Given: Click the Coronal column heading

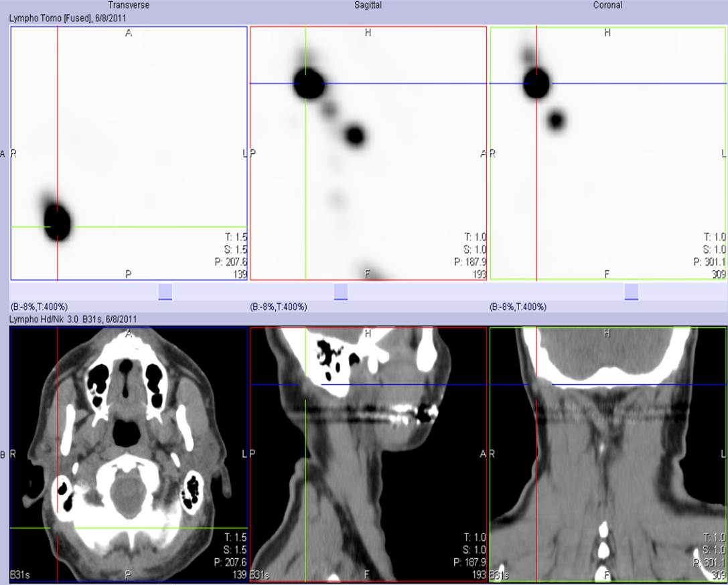Looking at the screenshot, I should 607,5.
